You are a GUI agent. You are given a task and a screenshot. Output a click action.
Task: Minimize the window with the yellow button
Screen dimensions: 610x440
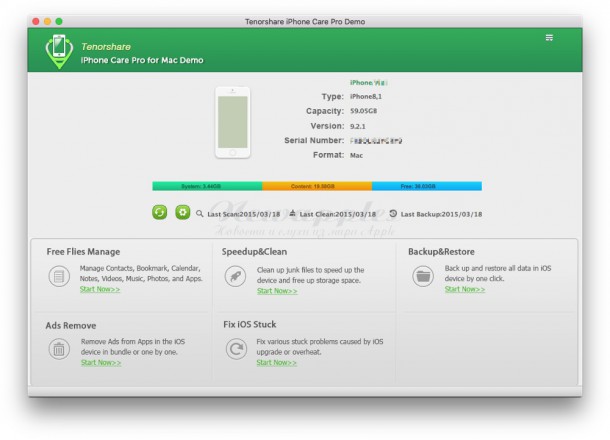coord(47,21)
